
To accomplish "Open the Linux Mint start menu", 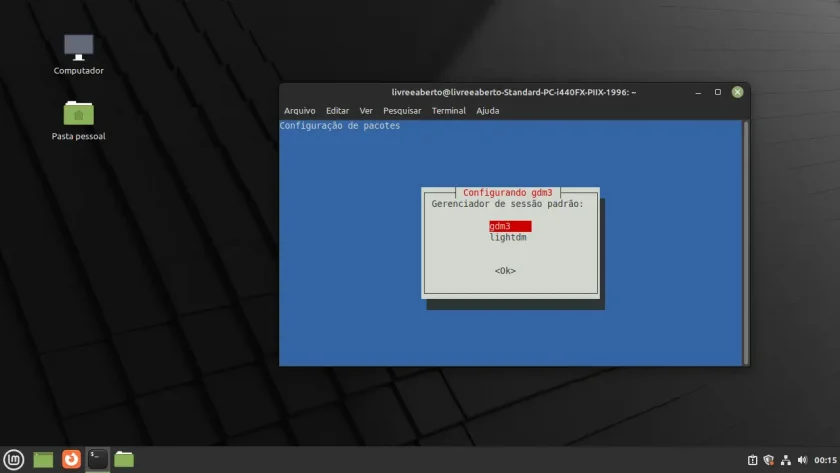I will click(x=13, y=460).
